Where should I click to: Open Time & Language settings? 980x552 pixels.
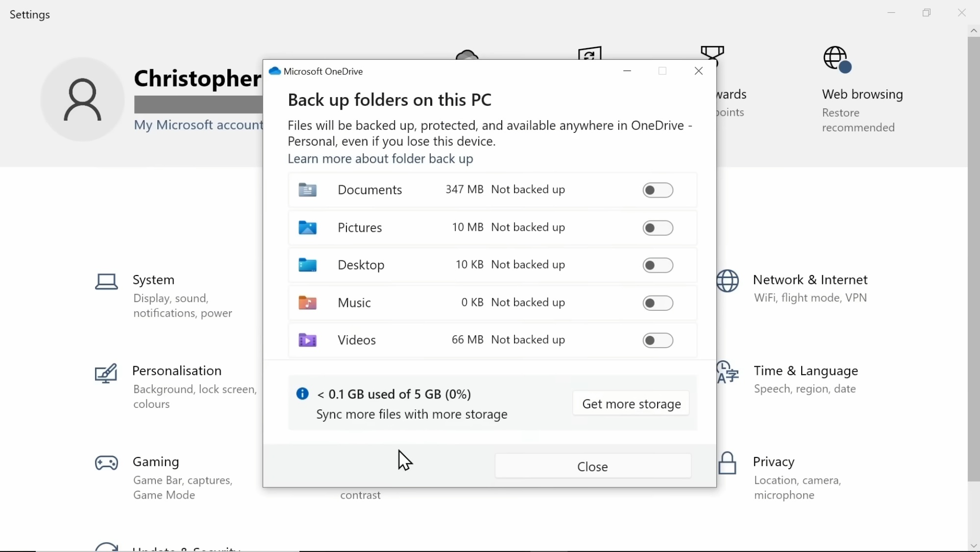coord(806,371)
